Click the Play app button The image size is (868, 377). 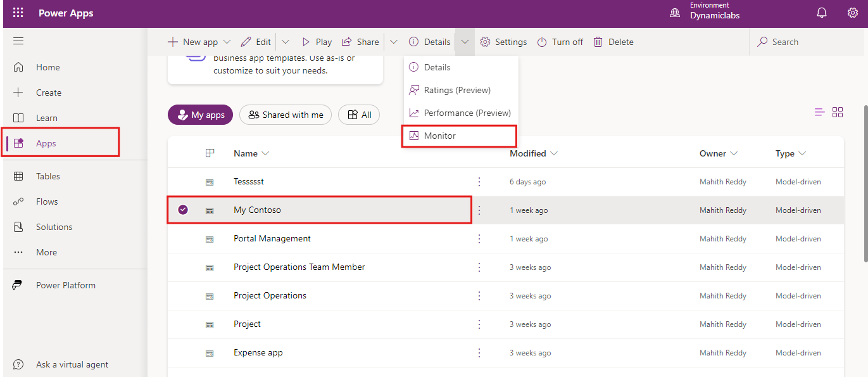316,42
